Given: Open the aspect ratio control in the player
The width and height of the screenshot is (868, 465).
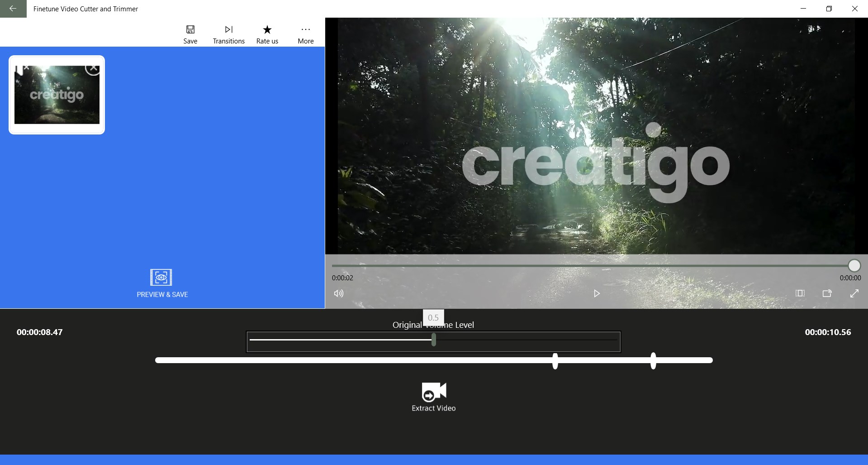Looking at the screenshot, I should tap(800, 293).
